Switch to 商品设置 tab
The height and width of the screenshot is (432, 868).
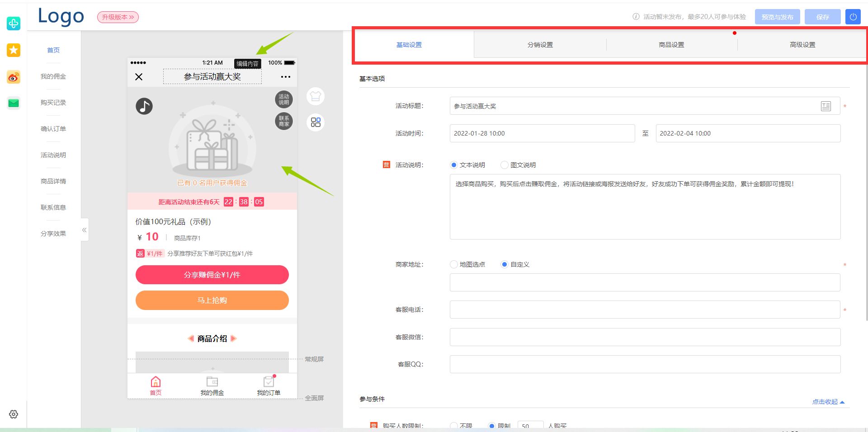[671, 45]
